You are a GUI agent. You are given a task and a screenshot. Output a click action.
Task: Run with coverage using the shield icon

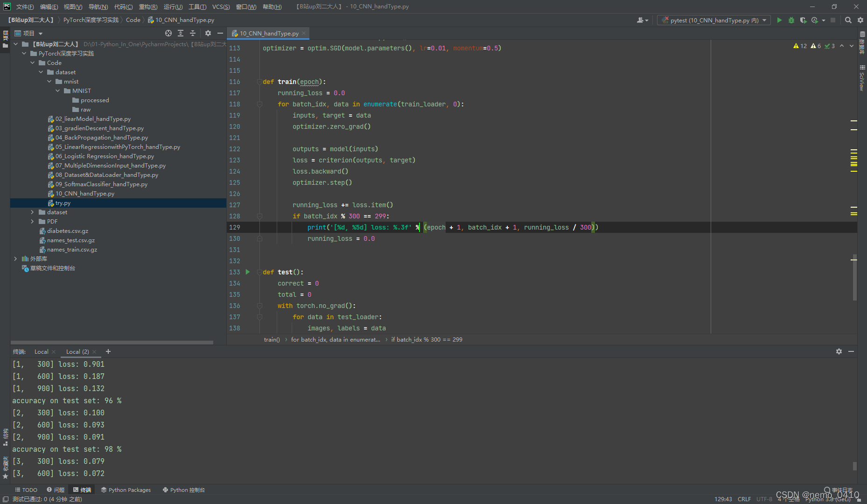tap(803, 20)
